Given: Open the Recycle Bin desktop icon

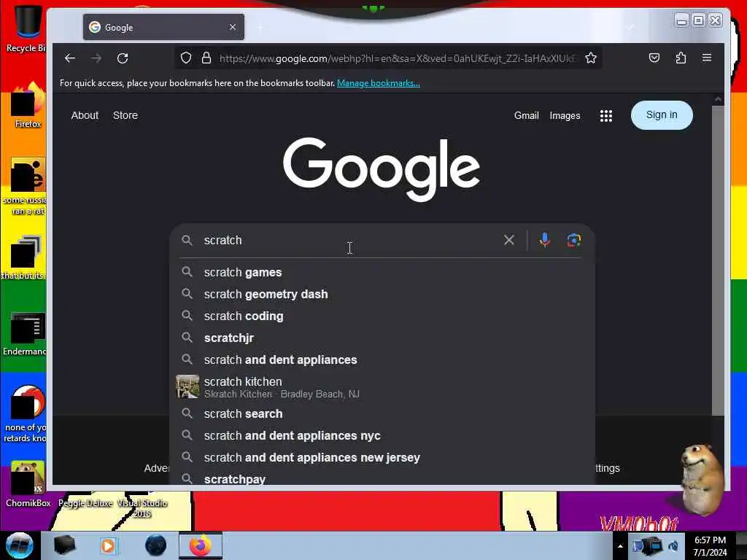Looking at the screenshot, I should coord(26,28).
